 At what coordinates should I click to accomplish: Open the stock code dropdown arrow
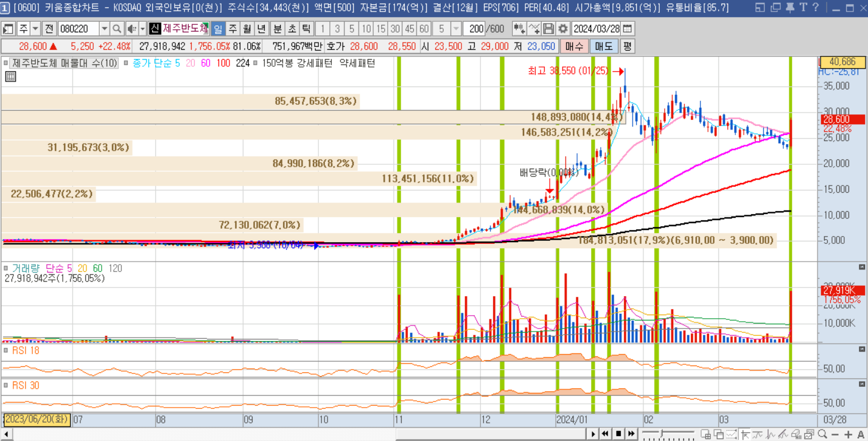point(103,29)
